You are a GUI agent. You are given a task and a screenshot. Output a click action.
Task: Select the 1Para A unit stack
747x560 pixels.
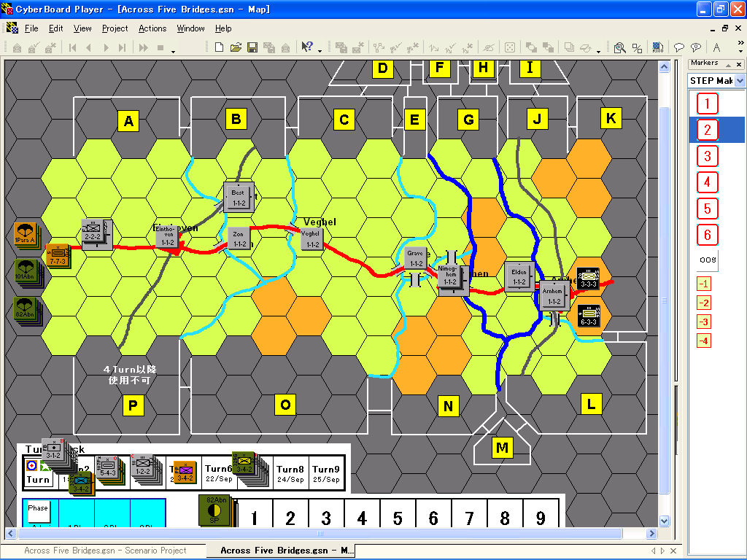pyautogui.click(x=26, y=236)
